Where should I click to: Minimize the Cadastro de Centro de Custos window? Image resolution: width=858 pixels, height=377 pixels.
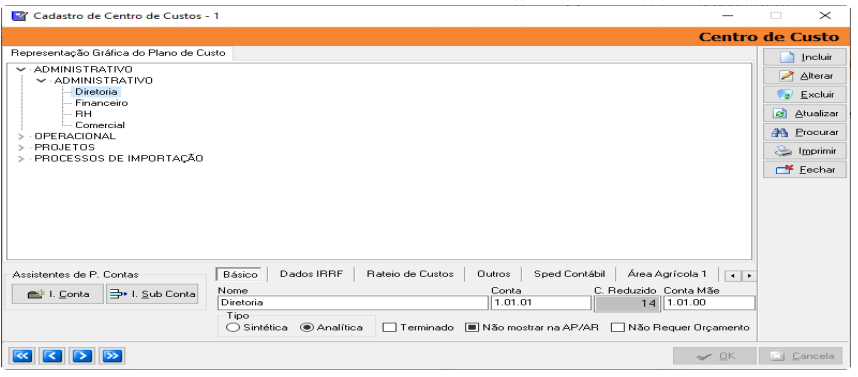pos(727,16)
